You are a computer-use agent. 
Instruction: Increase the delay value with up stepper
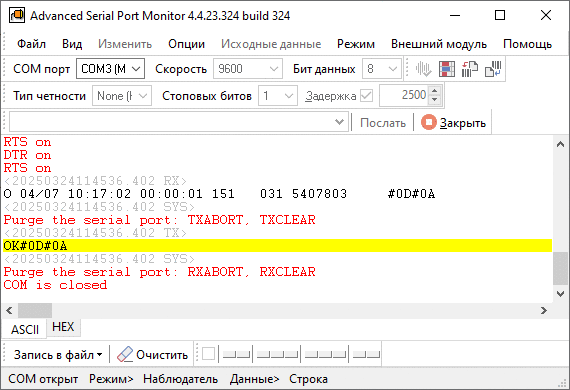point(435,91)
